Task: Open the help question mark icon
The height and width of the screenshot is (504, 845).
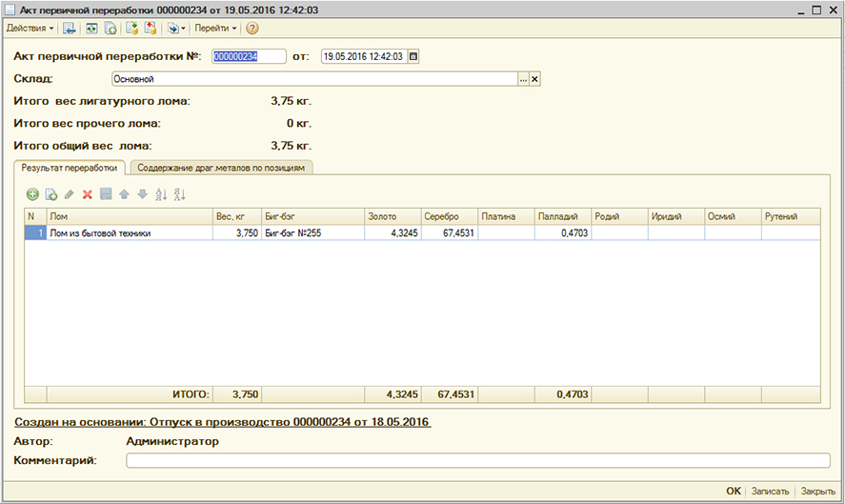Action: (x=252, y=29)
